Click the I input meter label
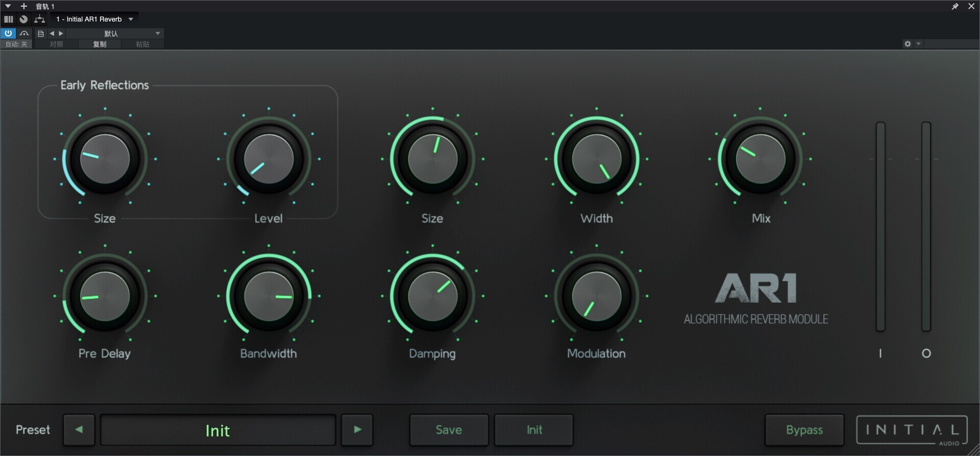This screenshot has width=980, height=456. [x=880, y=353]
